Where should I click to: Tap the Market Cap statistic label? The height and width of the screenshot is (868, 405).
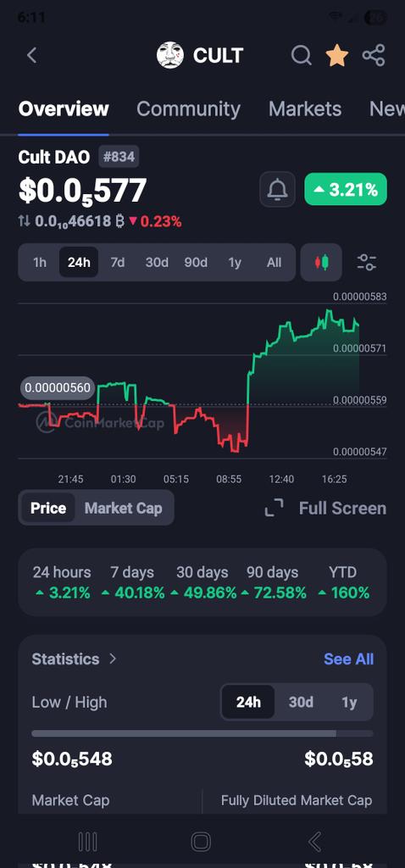click(x=70, y=800)
